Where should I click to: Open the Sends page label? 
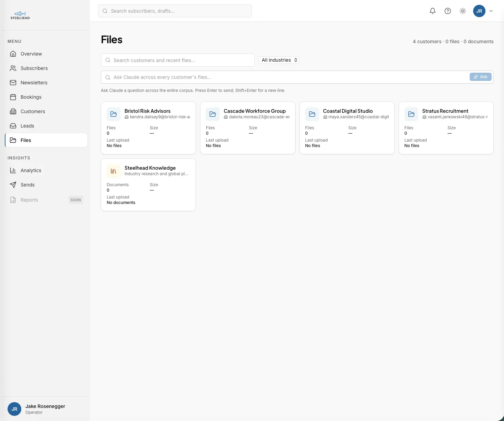pyautogui.click(x=27, y=185)
